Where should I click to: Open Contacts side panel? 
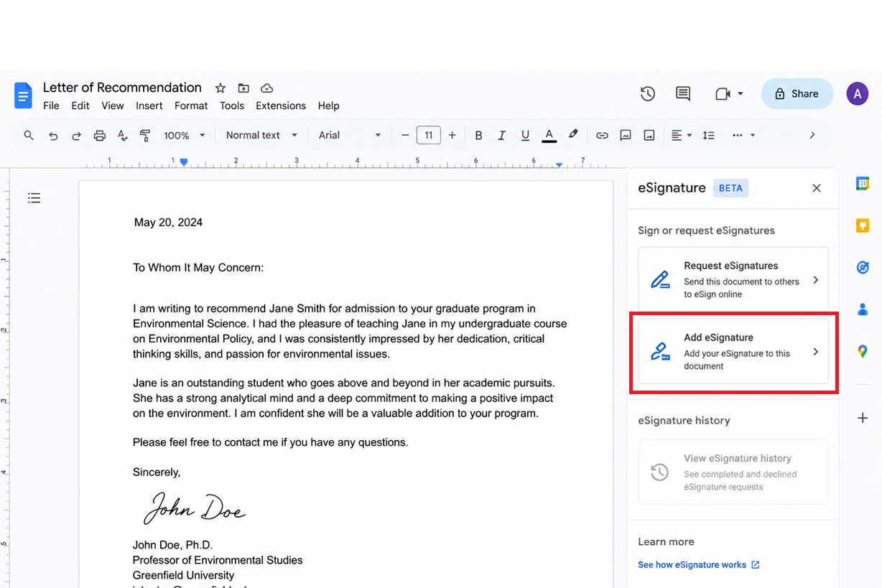point(863,309)
